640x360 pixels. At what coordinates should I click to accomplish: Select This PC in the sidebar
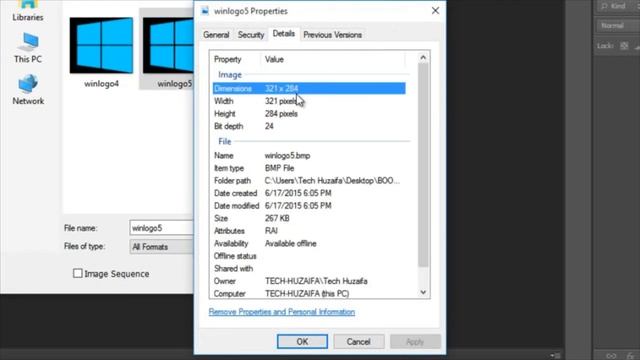coord(28,48)
